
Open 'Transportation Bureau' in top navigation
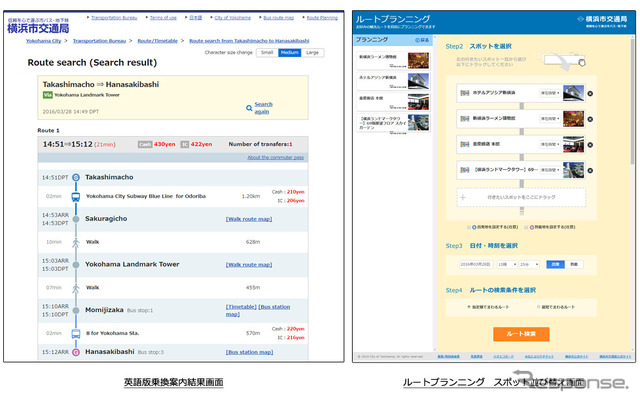(x=114, y=18)
